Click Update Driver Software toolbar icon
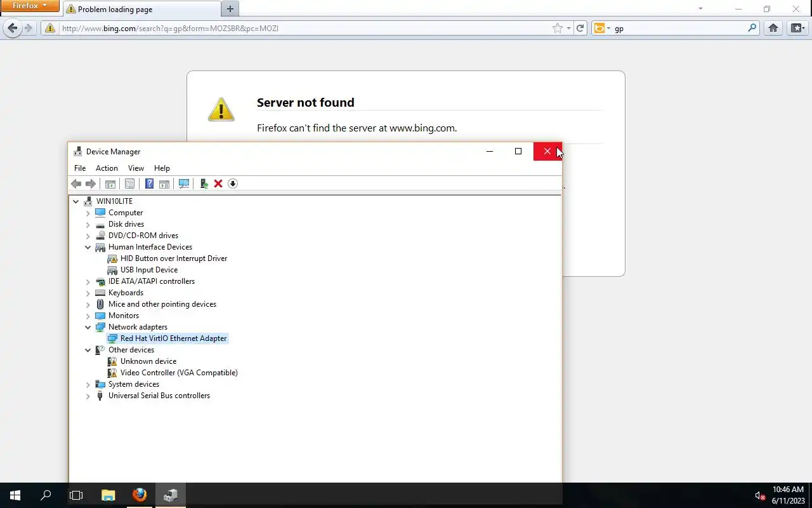Screen dimensions: 812x508 (204, 184)
